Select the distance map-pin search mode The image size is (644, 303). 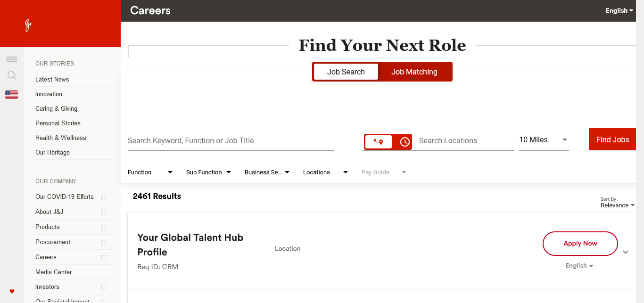coord(378,142)
